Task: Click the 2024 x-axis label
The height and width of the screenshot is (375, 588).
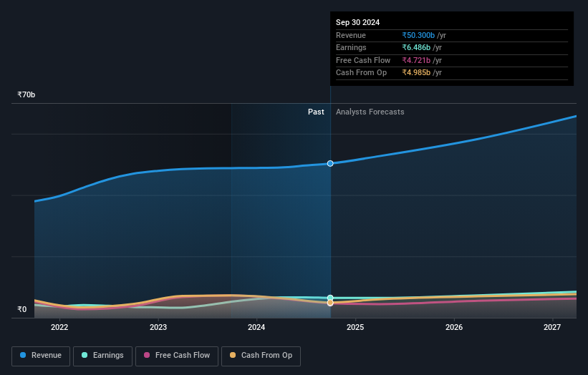Action: (256, 327)
